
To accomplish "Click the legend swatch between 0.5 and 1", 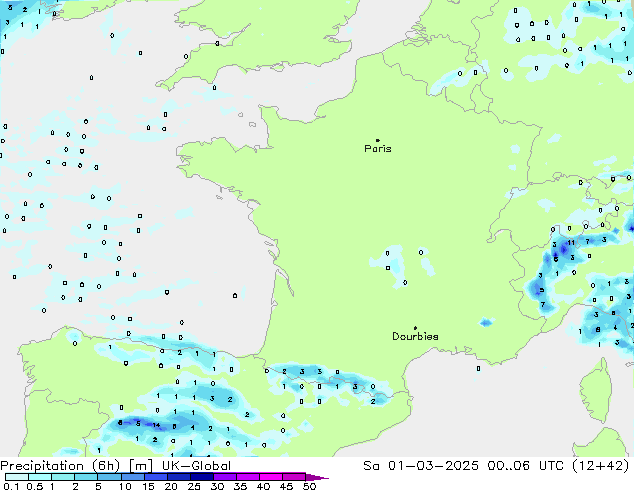I will 40,477.
